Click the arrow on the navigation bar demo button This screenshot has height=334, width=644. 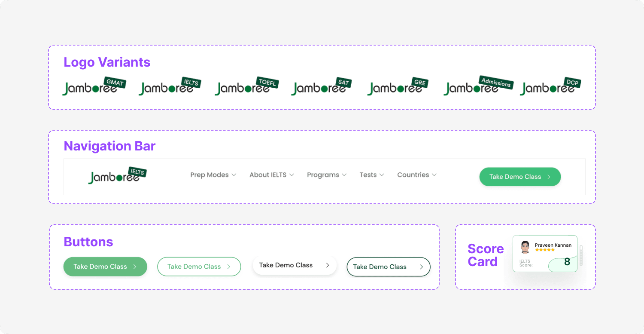click(549, 177)
